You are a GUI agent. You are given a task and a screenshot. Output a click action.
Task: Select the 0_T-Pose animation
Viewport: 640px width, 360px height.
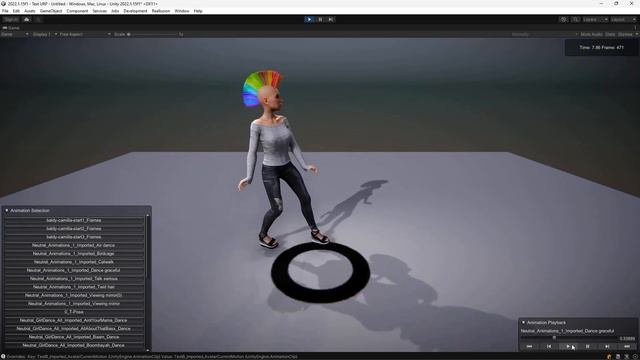[x=74, y=312]
